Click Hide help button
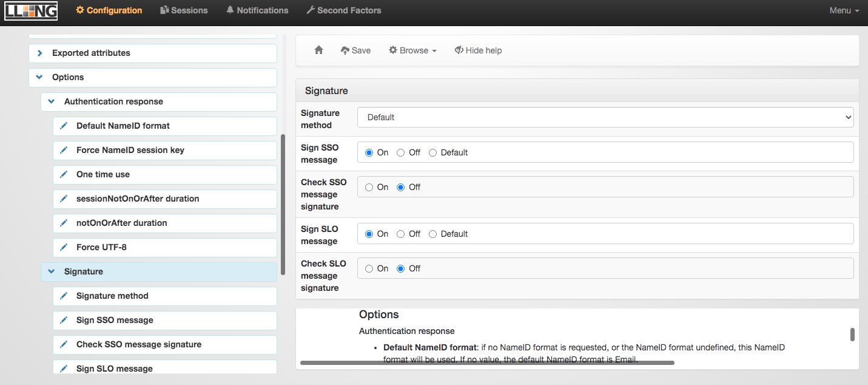The height and width of the screenshot is (385, 868). (478, 50)
